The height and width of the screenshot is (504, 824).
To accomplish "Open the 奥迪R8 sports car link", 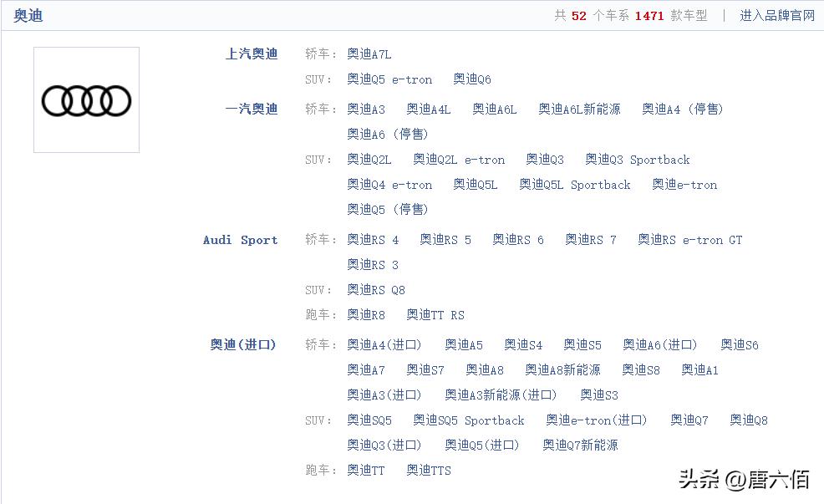I will [366, 315].
